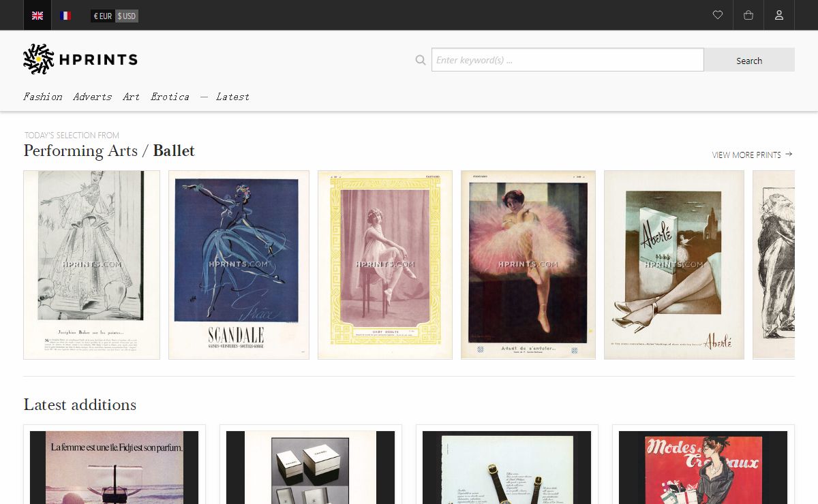Image resolution: width=818 pixels, height=504 pixels.
Task: Open the Art menu
Action: (x=131, y=97)
